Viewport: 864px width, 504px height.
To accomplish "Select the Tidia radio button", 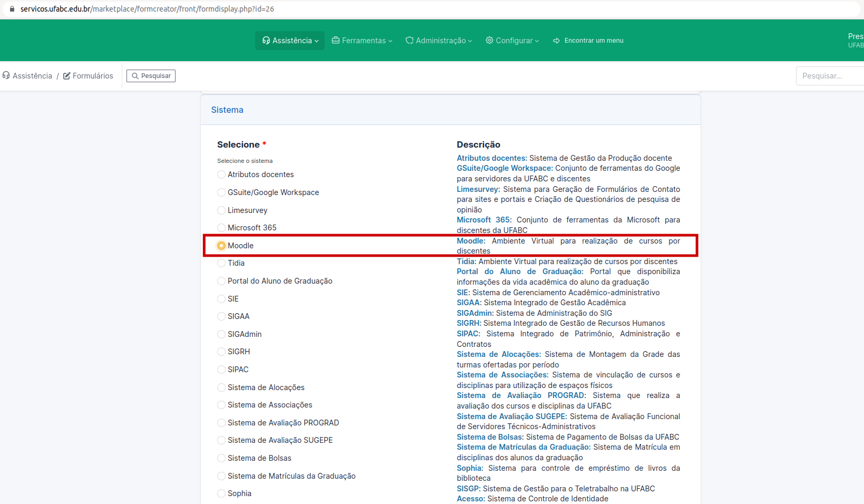I will click(x=221, y=263).
